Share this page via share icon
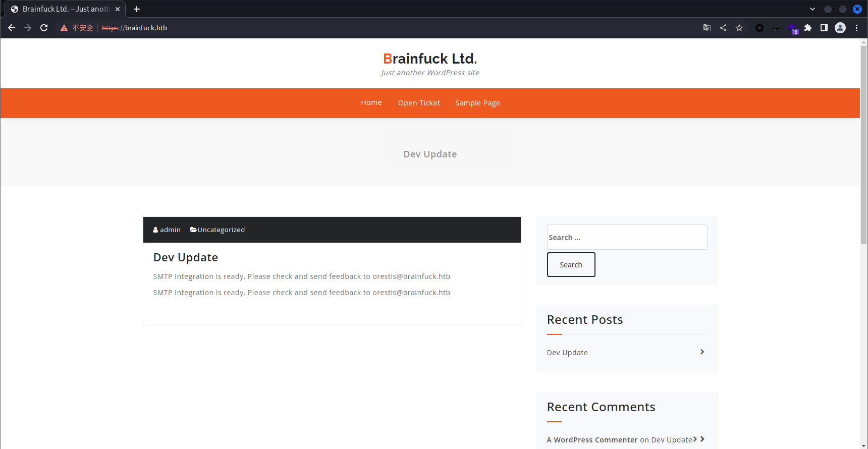The height and width of the screenshot is (449, 868). coord(723,28)
